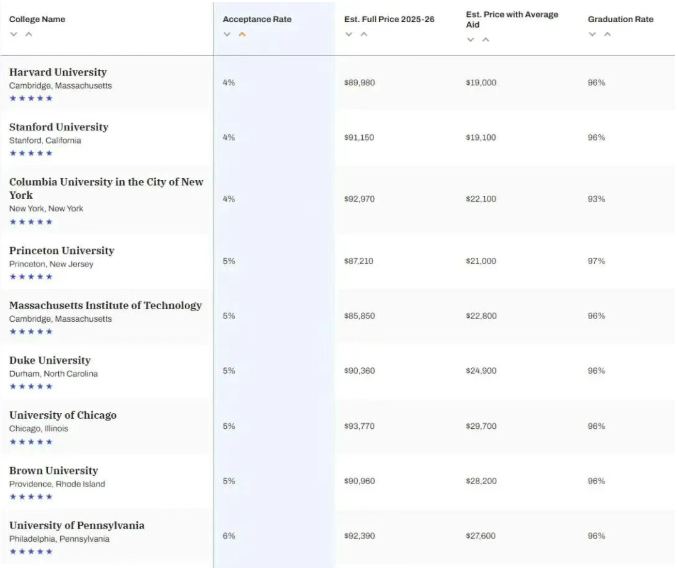
Task: Sort Est. Full Price 2025-26 descending
Action: [349, 34]
